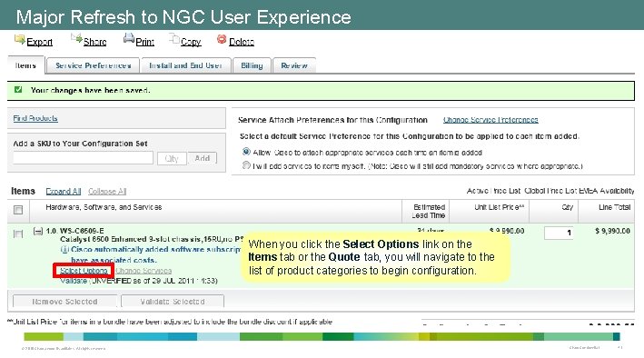Click the Export icon
Screen dimensions: 644x358
point(19,39)
